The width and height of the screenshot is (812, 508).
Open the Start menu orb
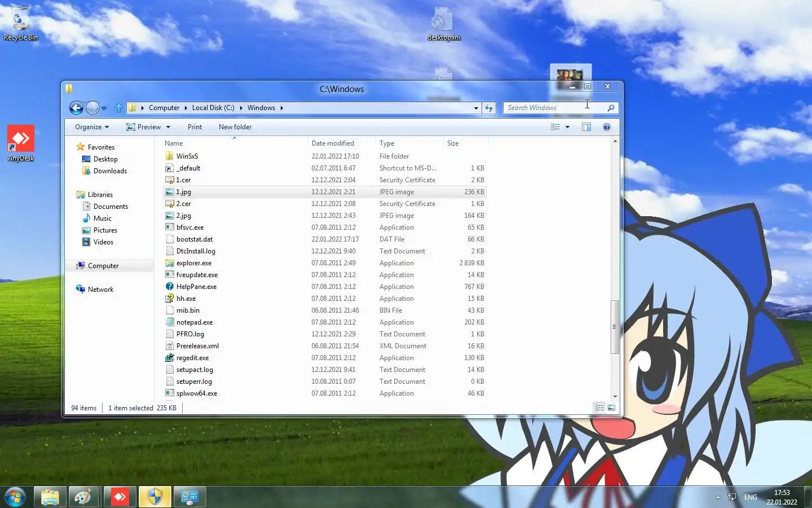click(15, 497)
